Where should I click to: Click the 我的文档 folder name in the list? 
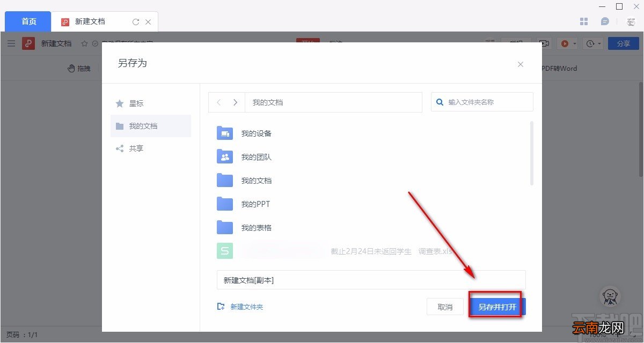tap(257, 181)
